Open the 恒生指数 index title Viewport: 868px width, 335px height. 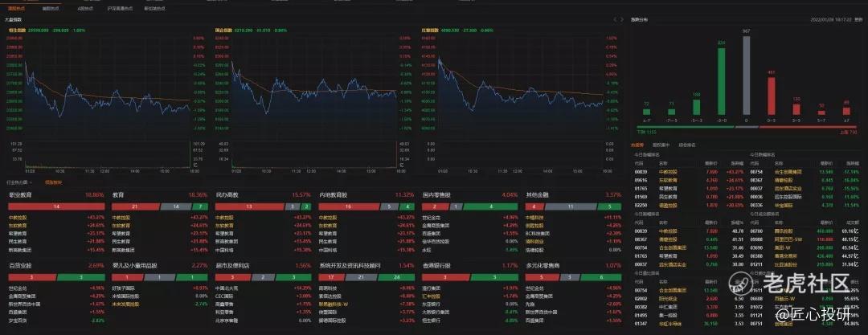[18, 30]
